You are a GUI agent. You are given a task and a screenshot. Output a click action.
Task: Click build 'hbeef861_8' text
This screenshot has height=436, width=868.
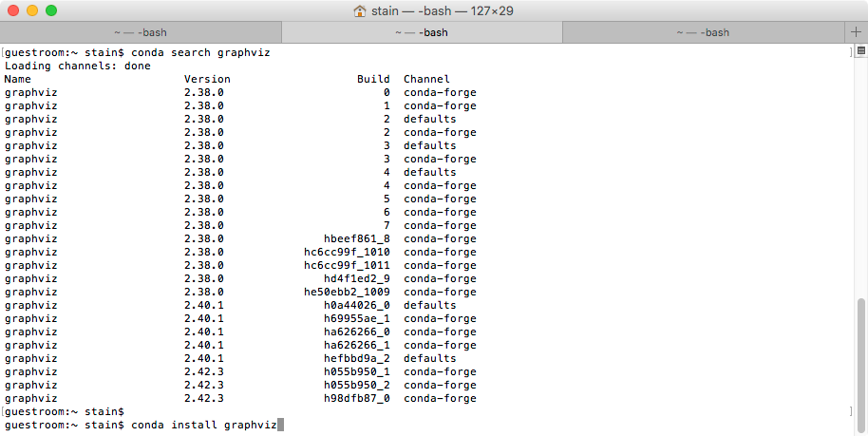[356, 238]
